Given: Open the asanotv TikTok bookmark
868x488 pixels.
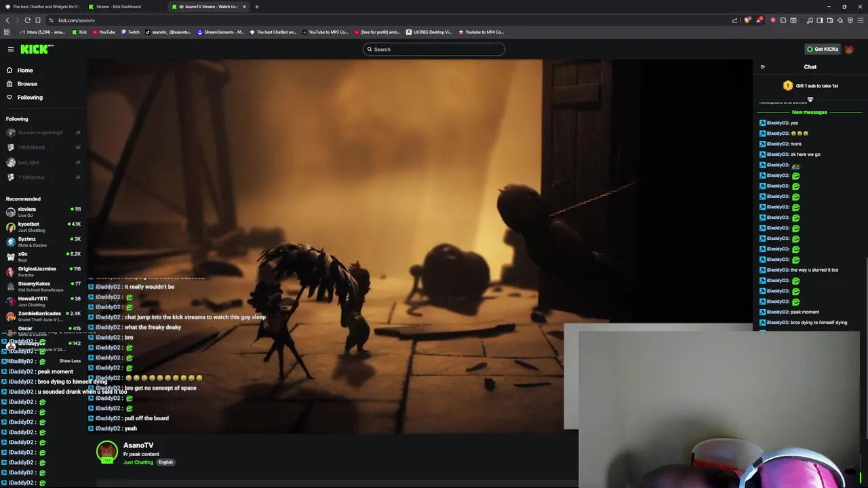Looking at the screenshot, I should click(168, 32).
